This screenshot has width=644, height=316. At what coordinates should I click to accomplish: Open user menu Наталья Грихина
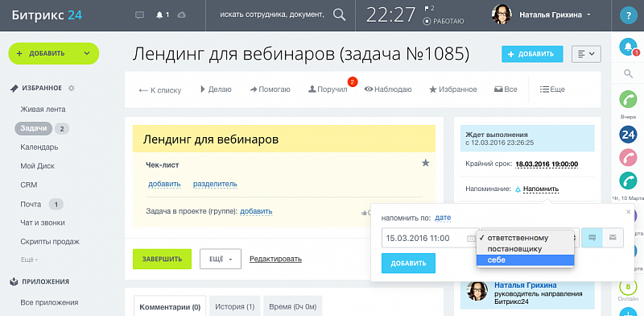pyautogui.click(x=555, y=15)
